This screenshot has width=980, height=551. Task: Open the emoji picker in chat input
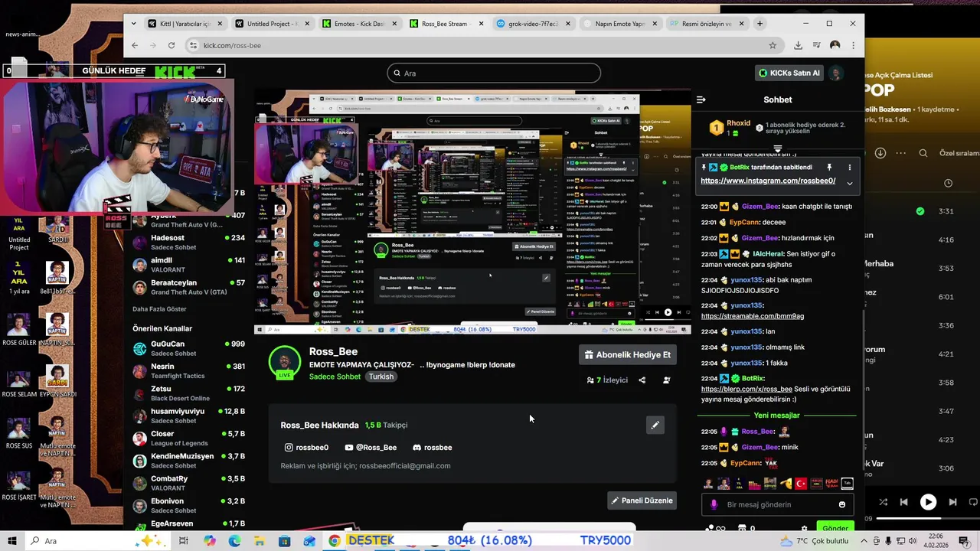pos(842,504)
